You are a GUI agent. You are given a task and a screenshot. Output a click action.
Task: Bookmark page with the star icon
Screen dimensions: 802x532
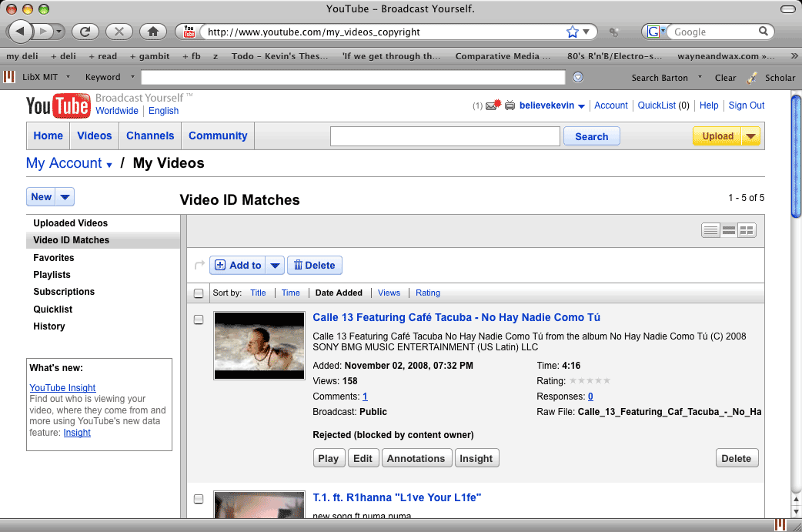(x=573, y=32)
